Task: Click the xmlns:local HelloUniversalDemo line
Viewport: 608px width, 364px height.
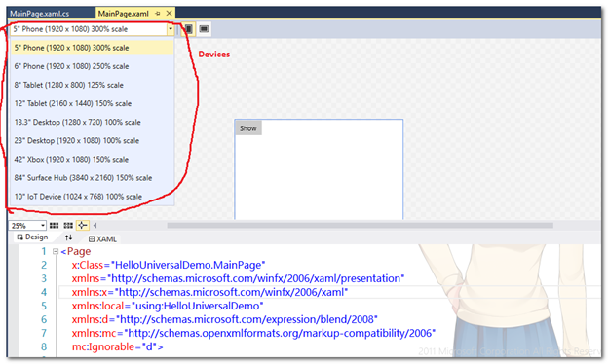Action: pos(168,306)
